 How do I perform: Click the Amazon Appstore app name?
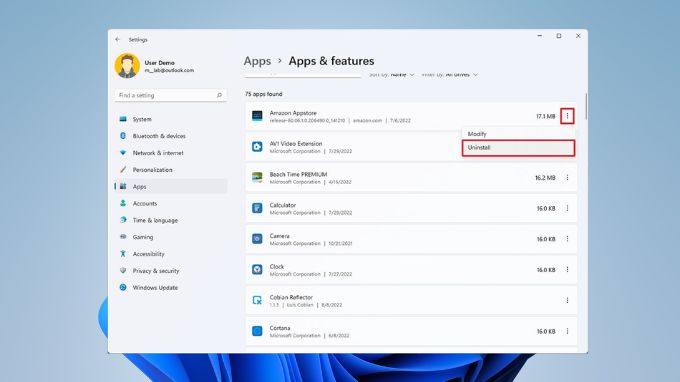click(293, 113)
